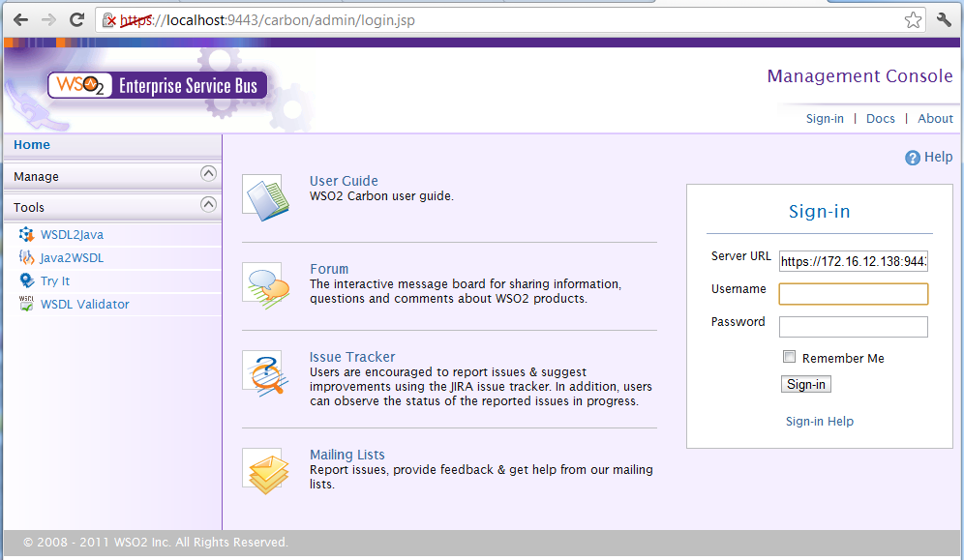Open the Forum link

(x=329, y=269)
